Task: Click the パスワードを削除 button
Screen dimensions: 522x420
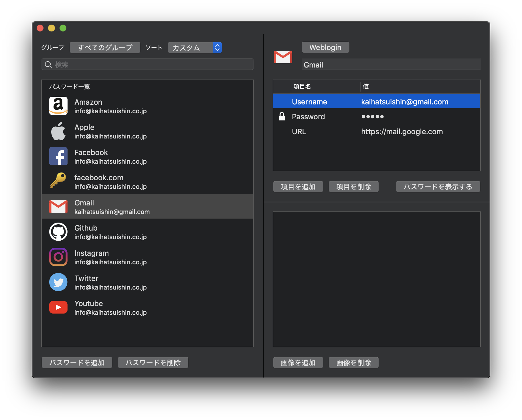Action: pos(153,362)
